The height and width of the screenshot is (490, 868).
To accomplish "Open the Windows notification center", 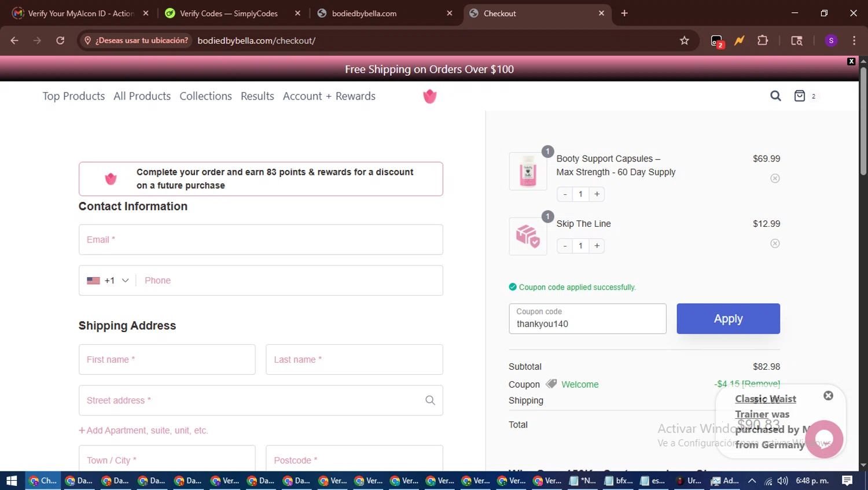I will (x=847, y=481).
